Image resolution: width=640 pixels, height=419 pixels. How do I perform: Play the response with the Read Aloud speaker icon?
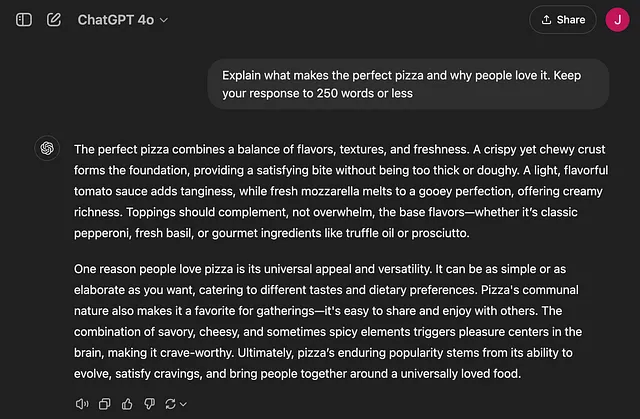pos(82,404)
